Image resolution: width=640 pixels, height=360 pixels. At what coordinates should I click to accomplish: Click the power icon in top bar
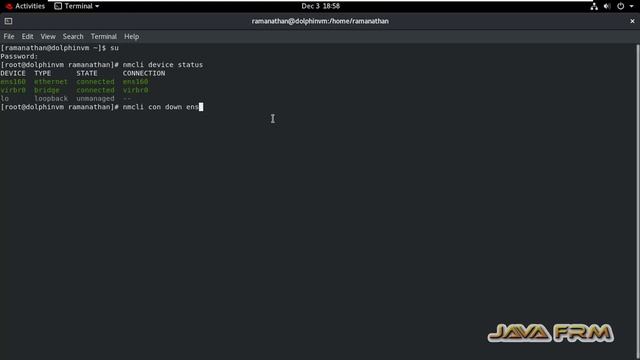click(620, 6)
